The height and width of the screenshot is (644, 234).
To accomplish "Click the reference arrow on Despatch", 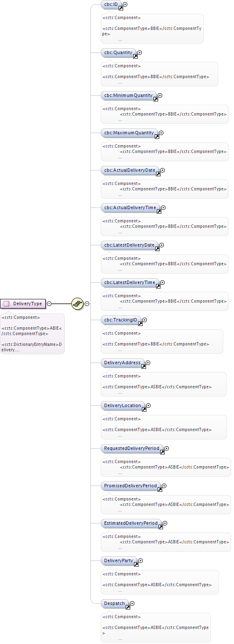I will [128, 607].
